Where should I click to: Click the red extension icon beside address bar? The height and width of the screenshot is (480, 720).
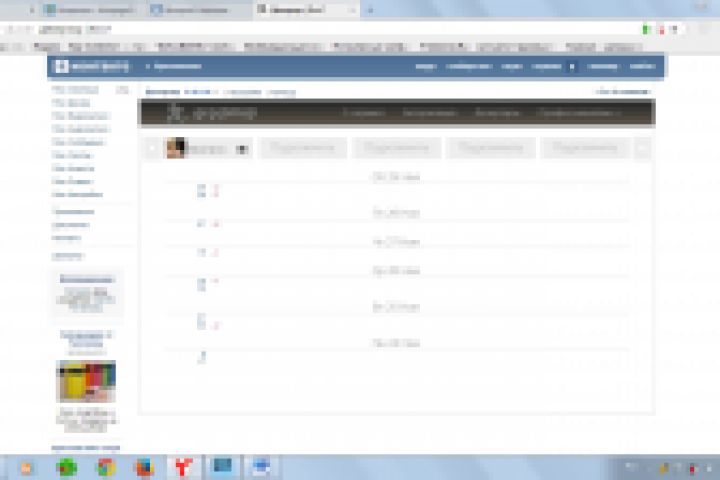click(661, 30)
